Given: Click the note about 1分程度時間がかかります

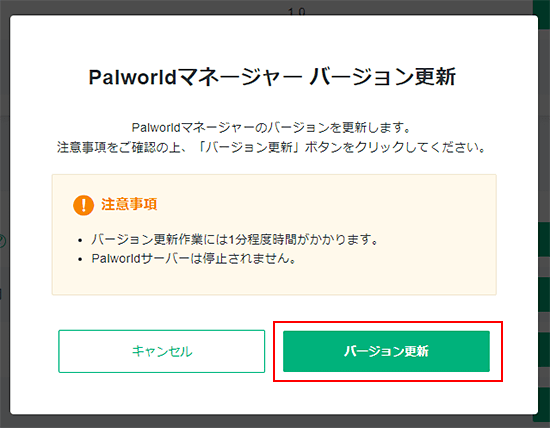Looking at the screenshot, I should (x=235, y=240).
